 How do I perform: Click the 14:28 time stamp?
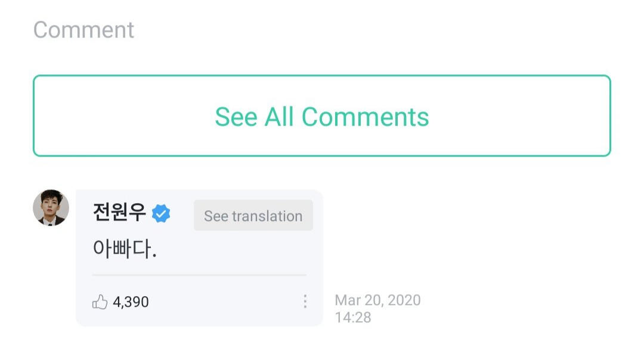(353, 318)
